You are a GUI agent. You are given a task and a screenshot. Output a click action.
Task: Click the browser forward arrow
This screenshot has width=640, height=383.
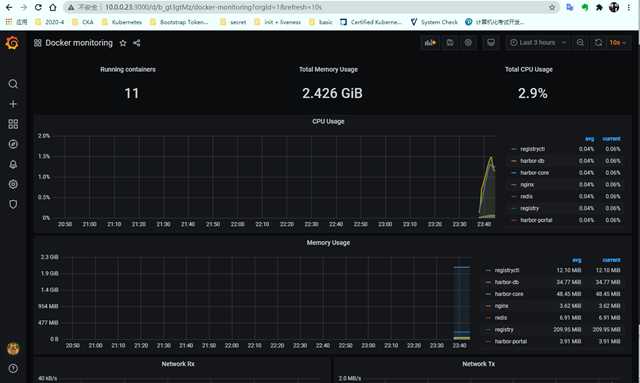point(24,7)
